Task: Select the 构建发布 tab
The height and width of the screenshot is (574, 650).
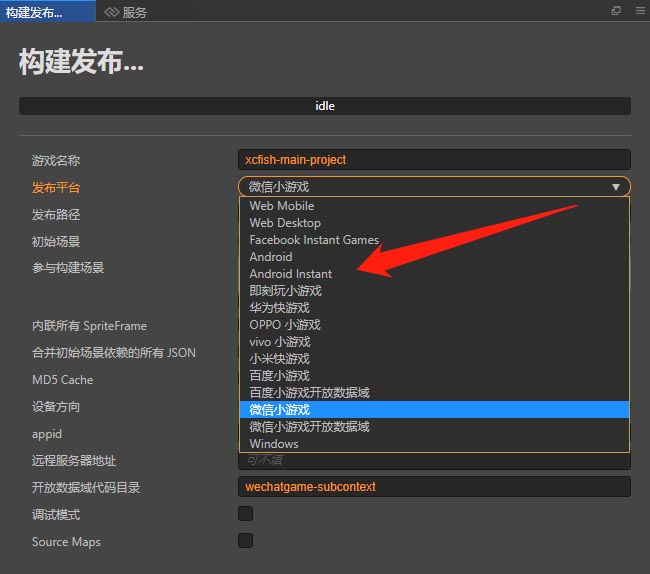Action: click(x=34, y=12)
